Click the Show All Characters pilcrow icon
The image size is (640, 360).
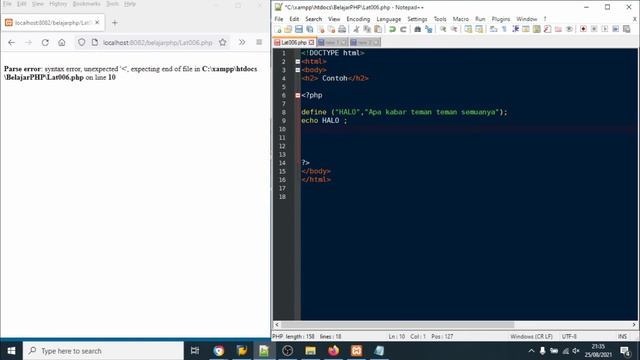click(504, 29)
